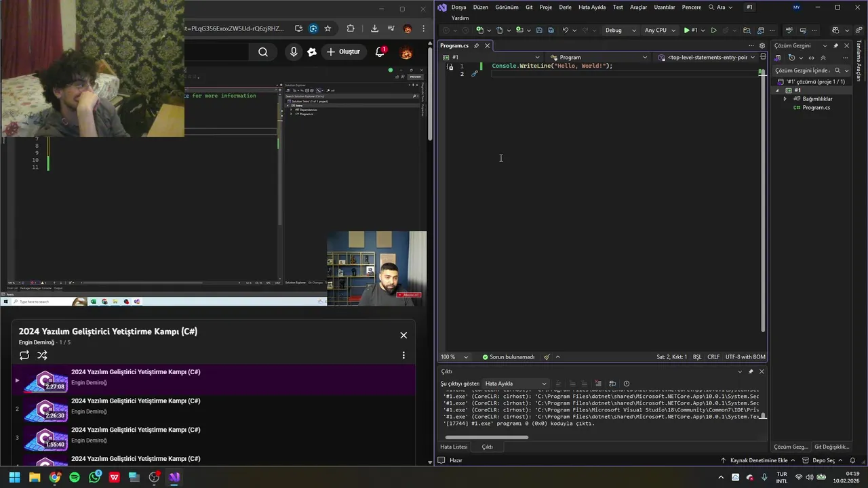Open the Dosya menu
Image resolution: width=868 pixels, height=488 pixels.
point(458,7)
